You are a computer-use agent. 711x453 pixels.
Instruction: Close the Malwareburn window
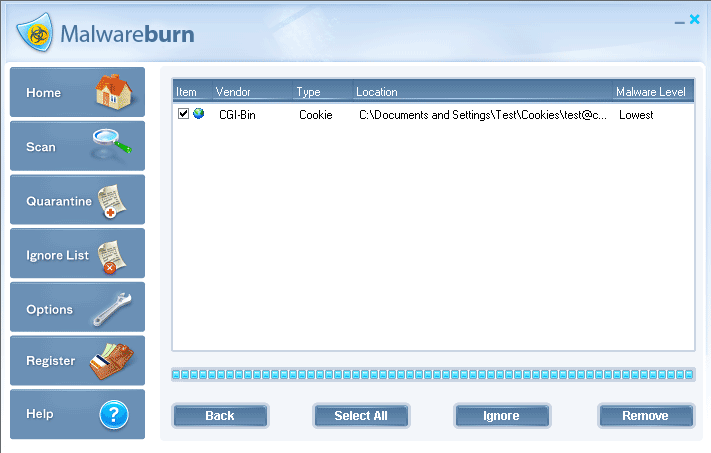(x=695, y=19)
